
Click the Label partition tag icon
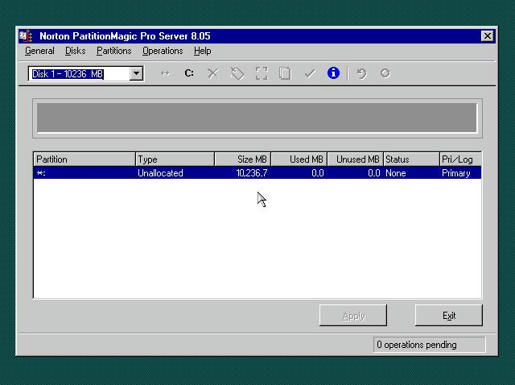[237, 73]
